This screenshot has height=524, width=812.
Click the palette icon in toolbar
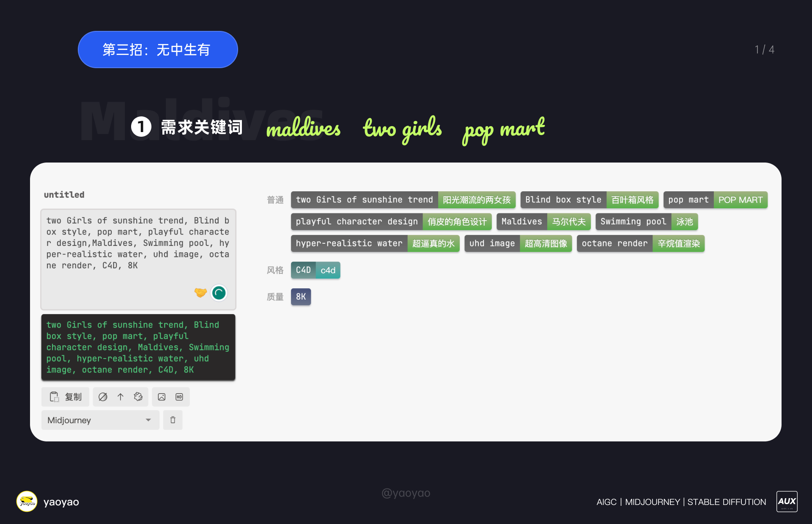(x=138, y=397)
